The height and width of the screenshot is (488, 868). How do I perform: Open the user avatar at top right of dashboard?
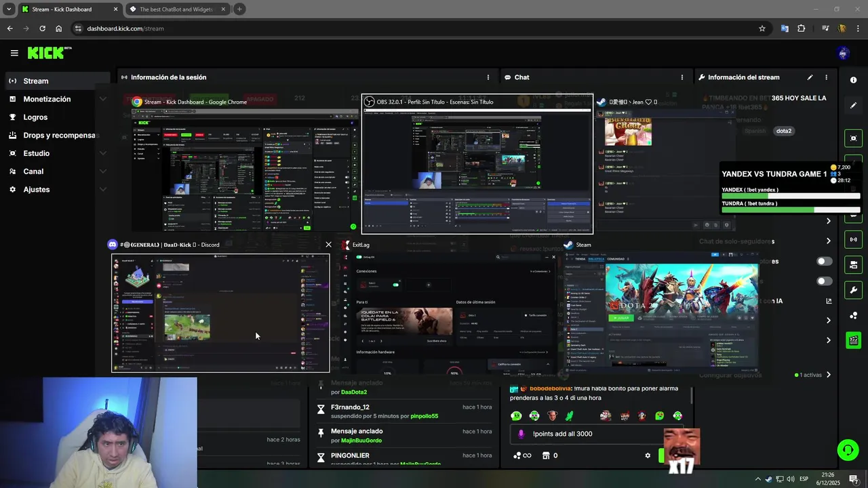click(x=843, y=53)
